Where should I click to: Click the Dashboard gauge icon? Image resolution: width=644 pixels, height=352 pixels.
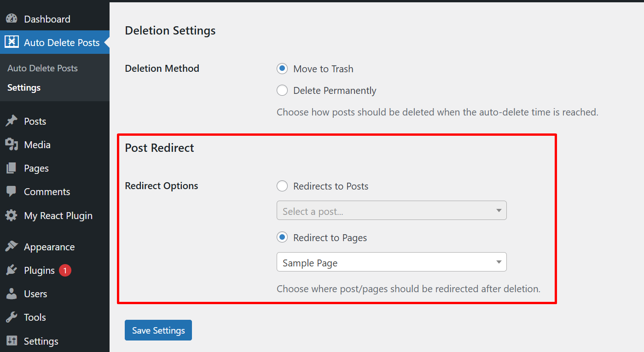[12, 19]
